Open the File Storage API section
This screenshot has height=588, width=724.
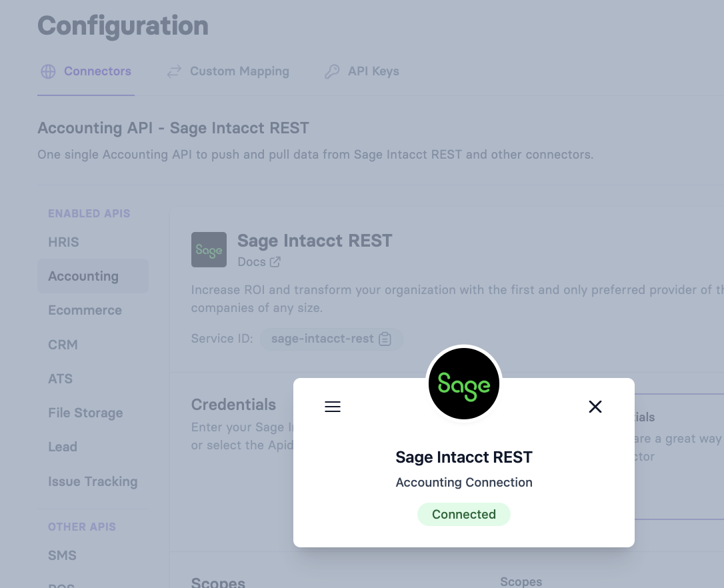tap(85, 413)
